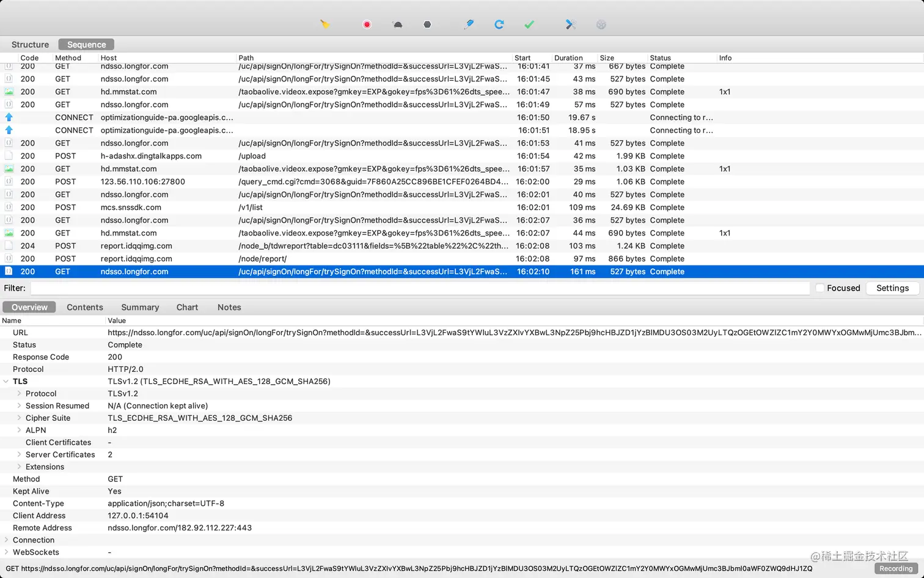Expand the Extensions item
Viewport: 924px width, 578px height.
point(19,467)
